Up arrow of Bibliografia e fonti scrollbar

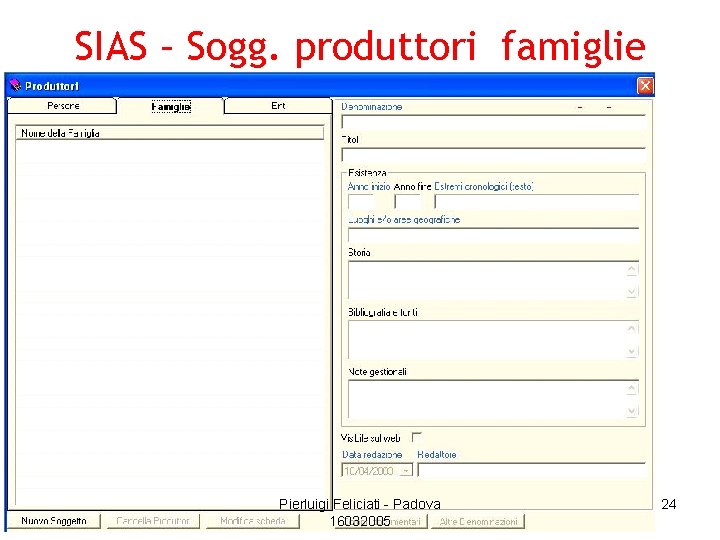click(632, 328)
